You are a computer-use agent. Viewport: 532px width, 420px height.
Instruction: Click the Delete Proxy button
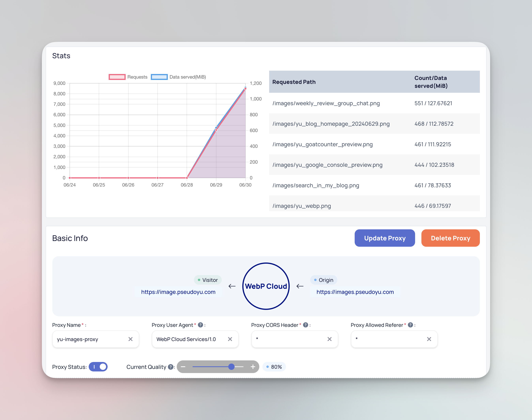[450, 238]
